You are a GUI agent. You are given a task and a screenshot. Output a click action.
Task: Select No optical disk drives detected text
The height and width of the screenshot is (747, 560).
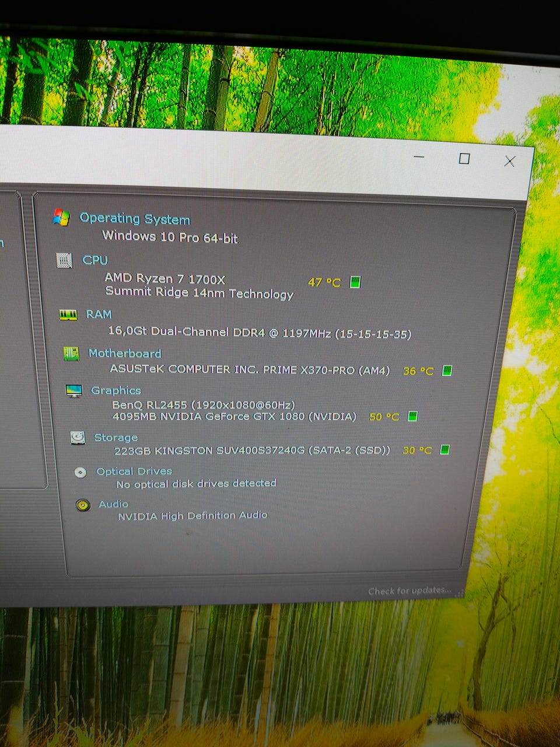point(196,484)
